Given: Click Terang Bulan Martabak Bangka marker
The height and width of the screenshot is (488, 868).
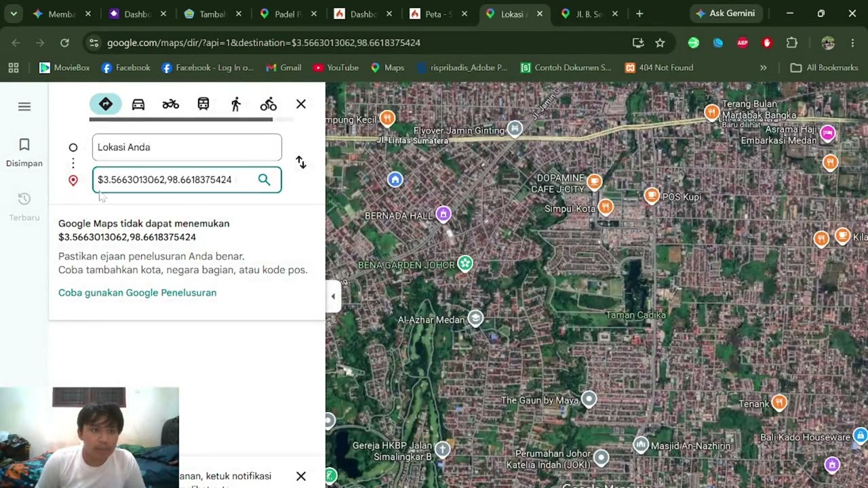Looking at the screenshot, I should [711, 112].
